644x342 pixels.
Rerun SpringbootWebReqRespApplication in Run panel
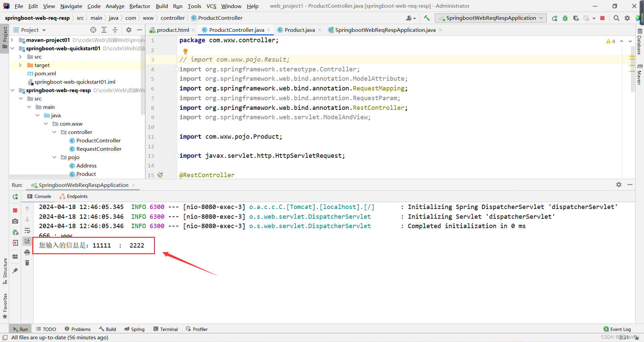tap(15, 197)
